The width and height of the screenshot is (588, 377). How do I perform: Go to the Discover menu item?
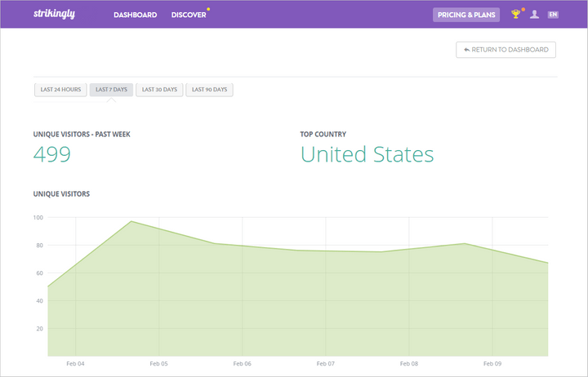[189, 15]
